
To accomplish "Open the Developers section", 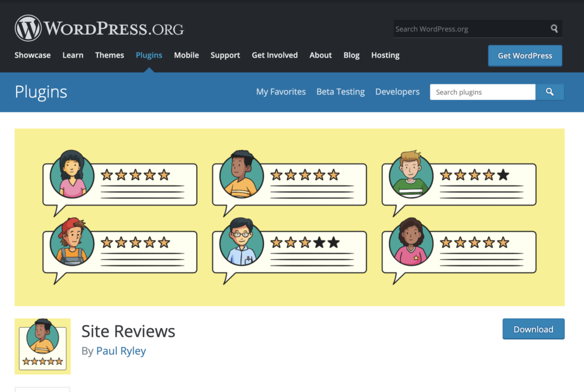I will click(397, 92).
